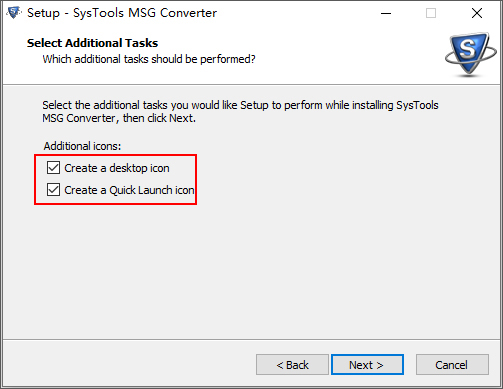Click the greyed-out maximize button
This screenshot has width=503, height=389.
point(431,13)
